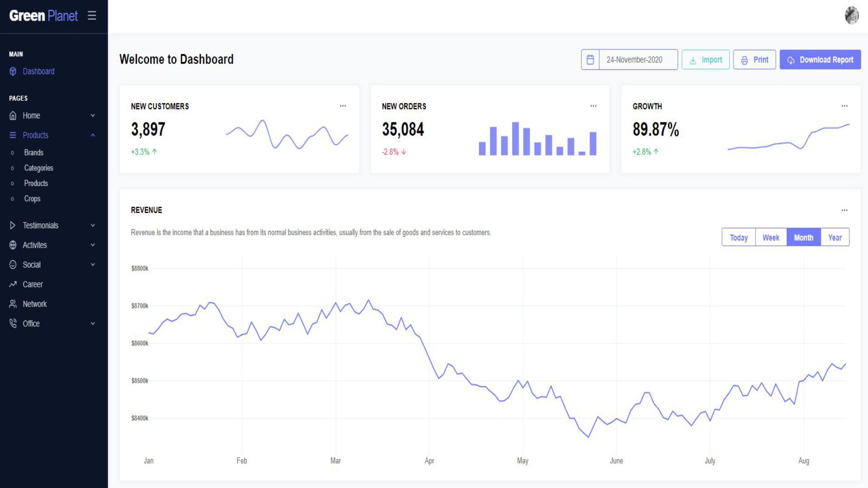Click the Download Report button
This screenshot has width=868, height=488.
820,60
